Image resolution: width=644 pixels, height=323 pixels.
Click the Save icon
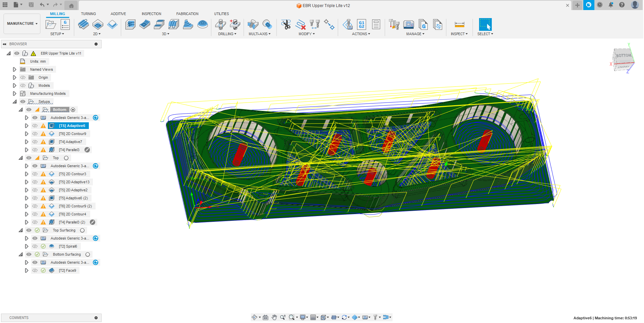31,5
